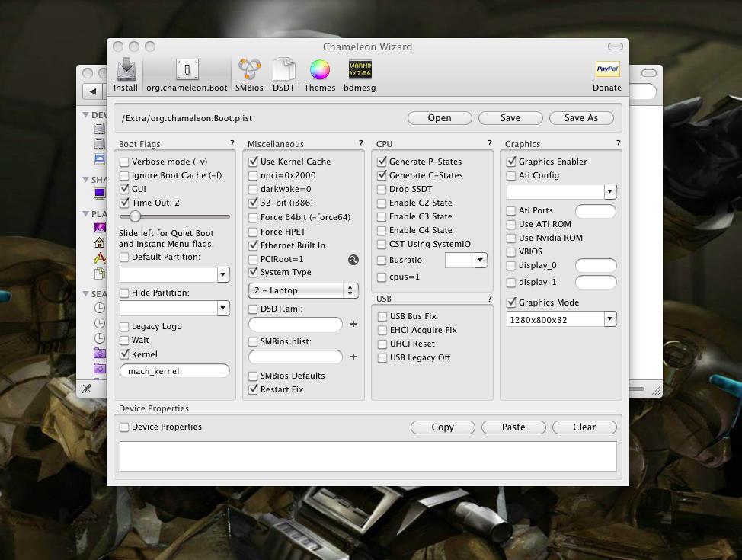Open the bdmesg log icon
Screen dimensions: 742x560
coord(360,71)
